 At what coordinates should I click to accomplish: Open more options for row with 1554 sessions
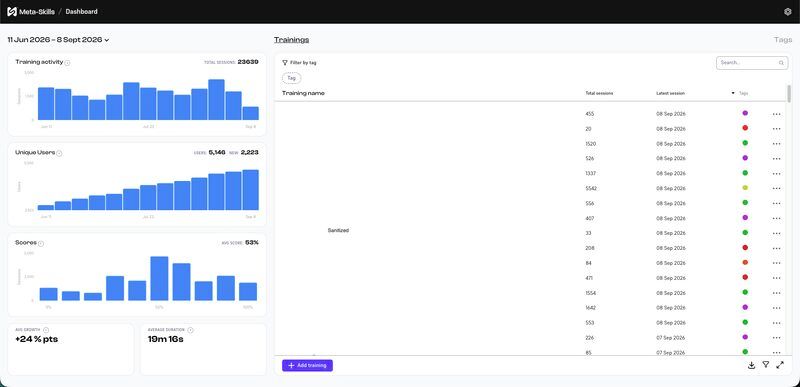tap(777, 293)
